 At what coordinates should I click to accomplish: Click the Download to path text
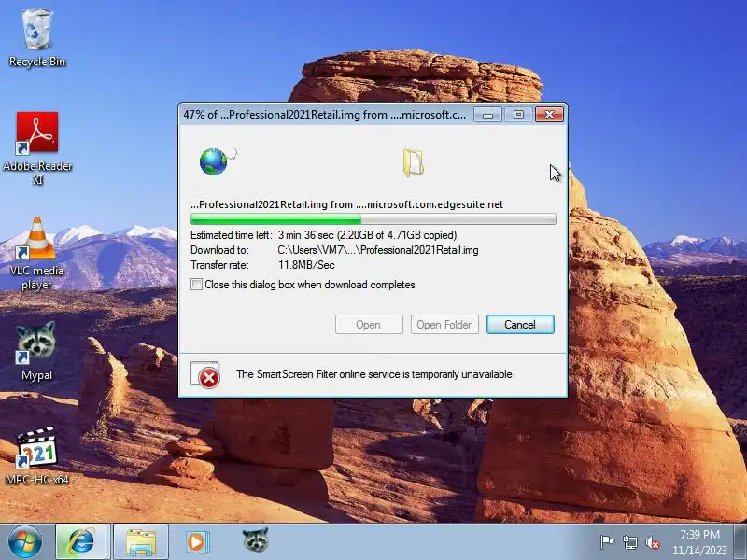click(x=378, y=250)
